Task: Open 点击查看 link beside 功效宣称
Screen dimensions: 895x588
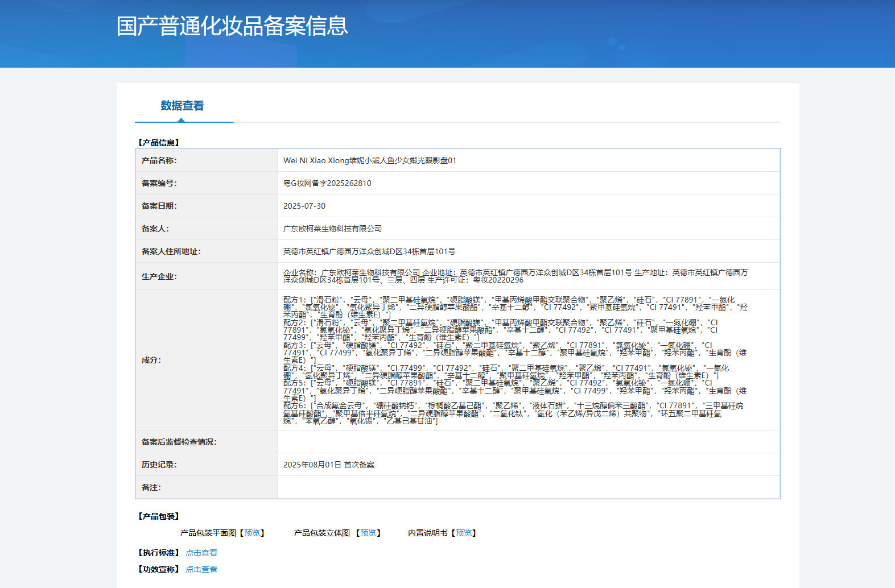Action: tap(201, 569)
